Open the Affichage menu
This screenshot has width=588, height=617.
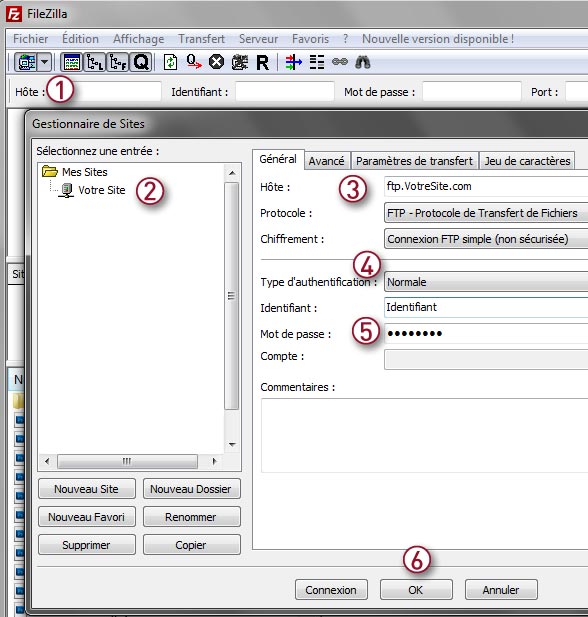point(139,39)
